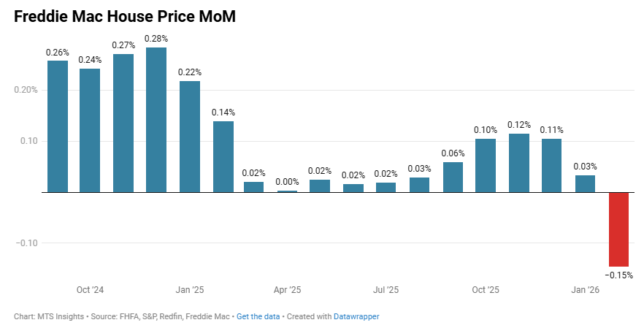The image size is (644, 328).
Task: Click the 'Freddie Mac House Price MoM' title
Action: pos(125,17)
